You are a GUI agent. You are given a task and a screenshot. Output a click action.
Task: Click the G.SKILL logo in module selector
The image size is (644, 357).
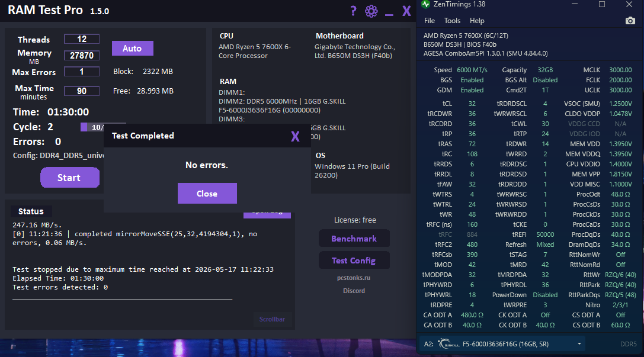449,344
